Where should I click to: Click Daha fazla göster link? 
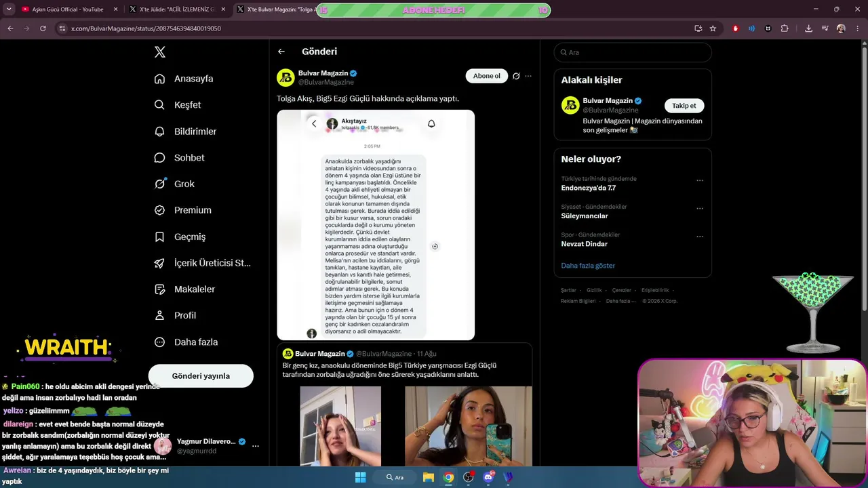tap(588, 266)
